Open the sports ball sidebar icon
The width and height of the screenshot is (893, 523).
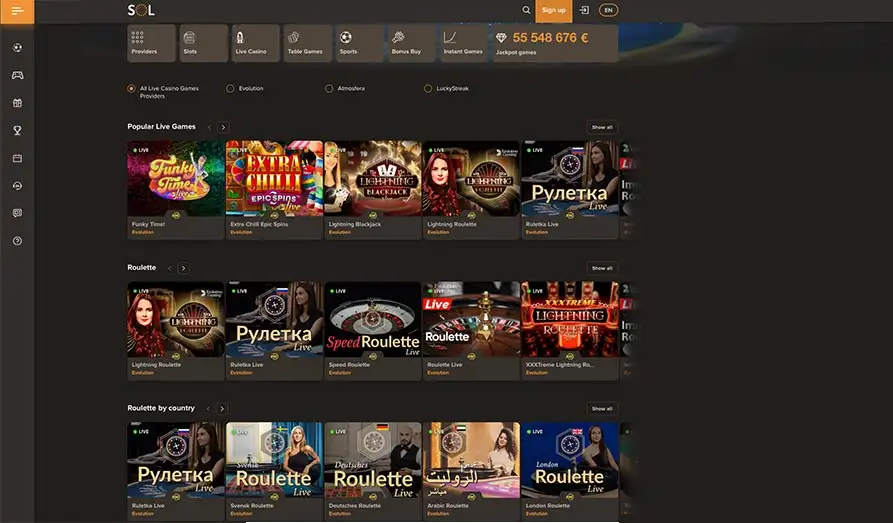[x=17, y=47]
